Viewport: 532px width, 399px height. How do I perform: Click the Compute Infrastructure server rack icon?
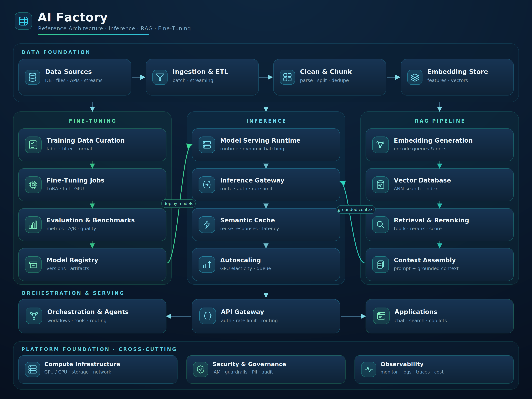pyautogui.click(x=33, y=369)
